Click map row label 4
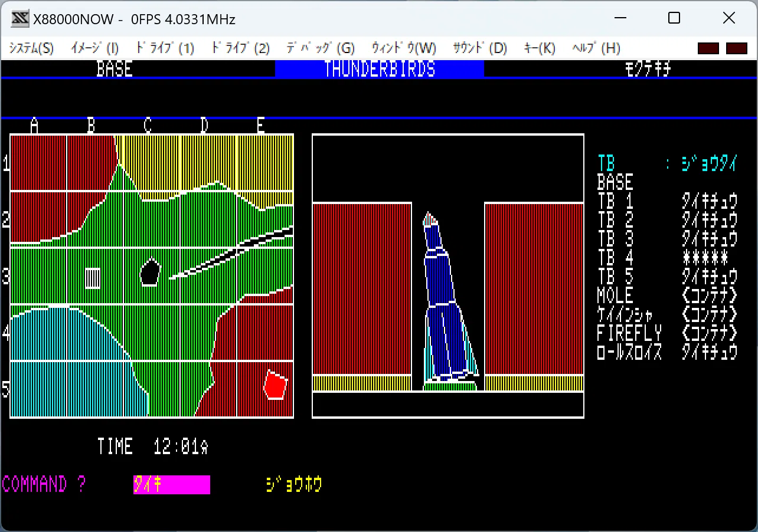The image size is (758, 532). (6, 333)
